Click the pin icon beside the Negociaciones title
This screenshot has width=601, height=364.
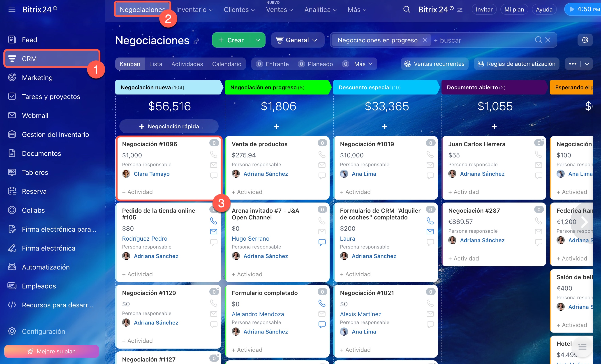(x=196, y=41)
